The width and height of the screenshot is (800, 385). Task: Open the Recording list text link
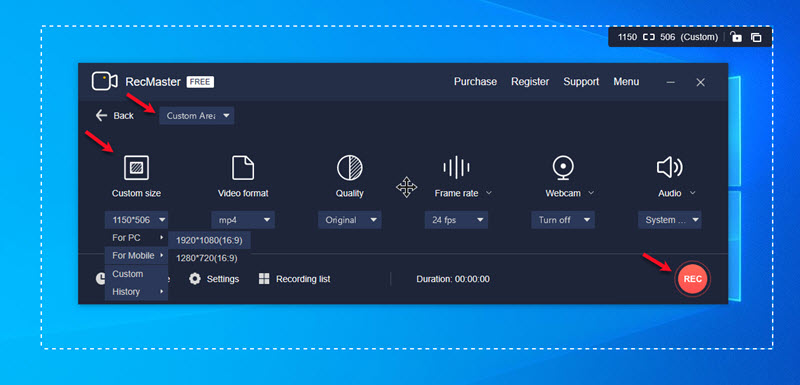(x=303, y=279)
